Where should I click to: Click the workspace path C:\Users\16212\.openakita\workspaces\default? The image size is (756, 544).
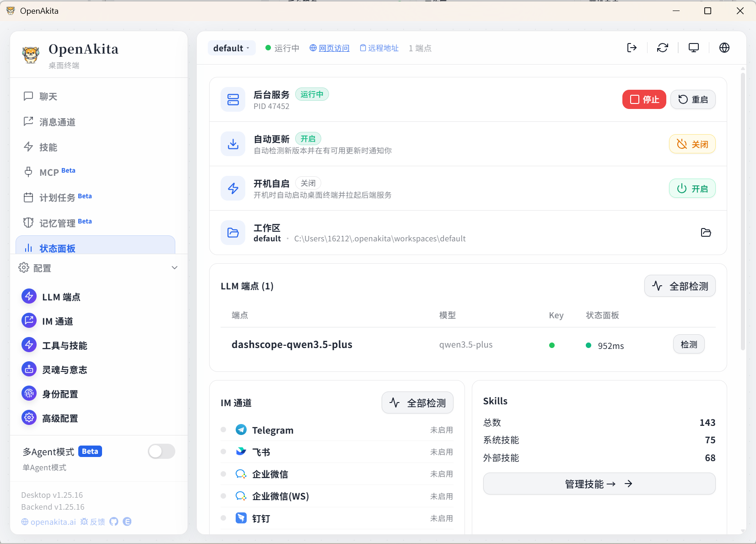tap(380, 239)
